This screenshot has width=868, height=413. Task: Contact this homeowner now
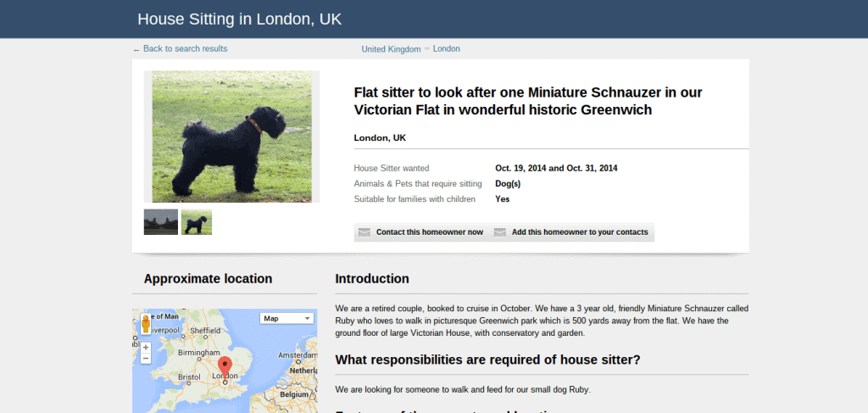[x=430, y=232]
